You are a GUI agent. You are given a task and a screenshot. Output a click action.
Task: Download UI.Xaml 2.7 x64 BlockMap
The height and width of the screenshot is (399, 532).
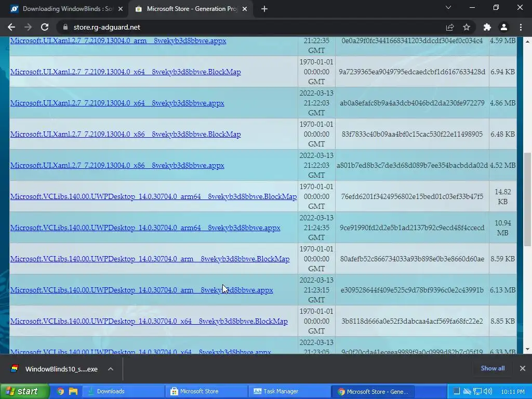[126, 72]
